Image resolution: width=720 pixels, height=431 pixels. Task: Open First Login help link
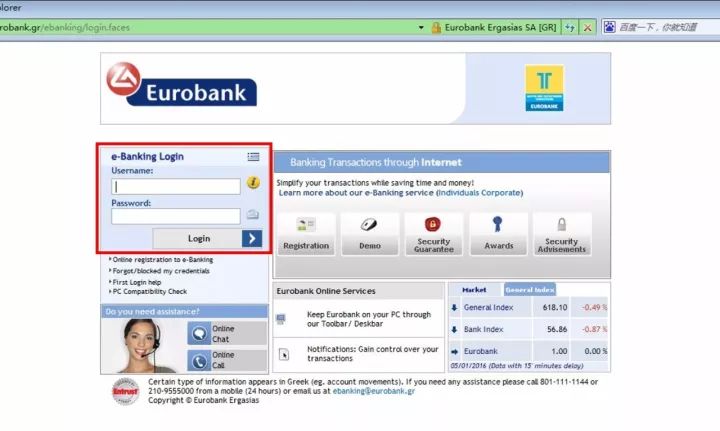coord(137,282)
